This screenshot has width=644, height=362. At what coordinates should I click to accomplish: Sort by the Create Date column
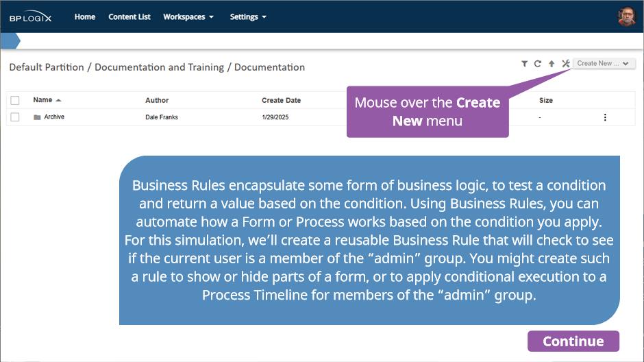point(282,100)
